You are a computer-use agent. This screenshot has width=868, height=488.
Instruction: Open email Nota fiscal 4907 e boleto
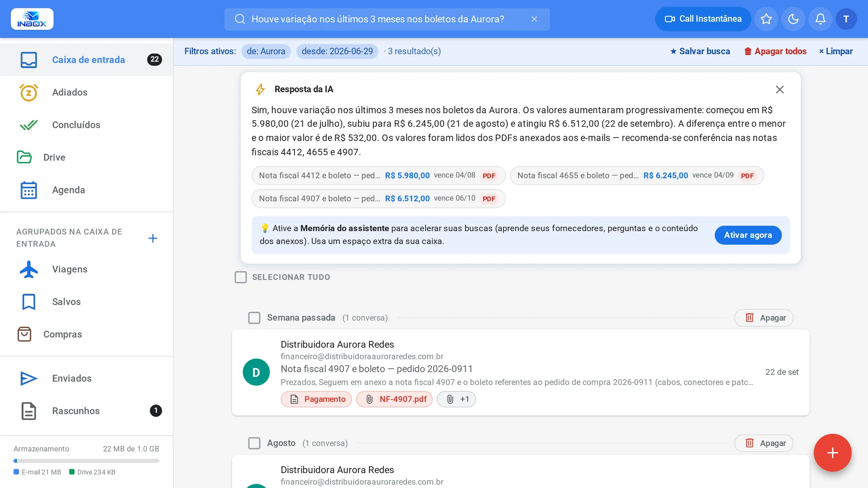[521, 372]
